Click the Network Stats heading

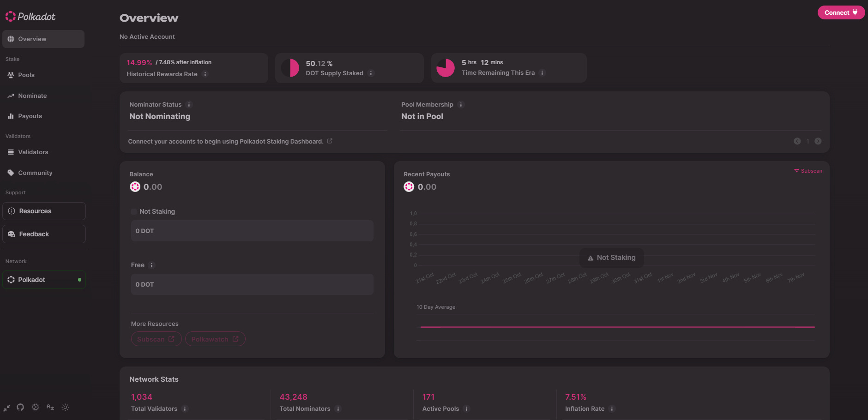tap(154, 379)
